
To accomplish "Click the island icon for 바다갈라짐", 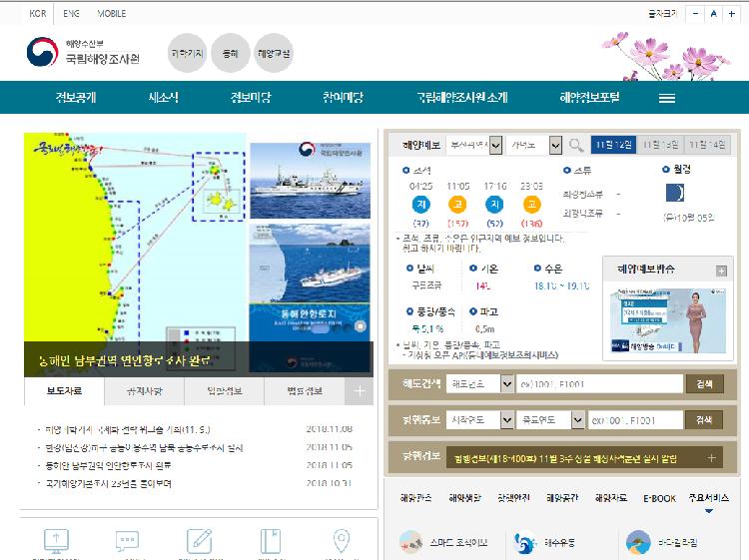I will [x=638, y=542].
